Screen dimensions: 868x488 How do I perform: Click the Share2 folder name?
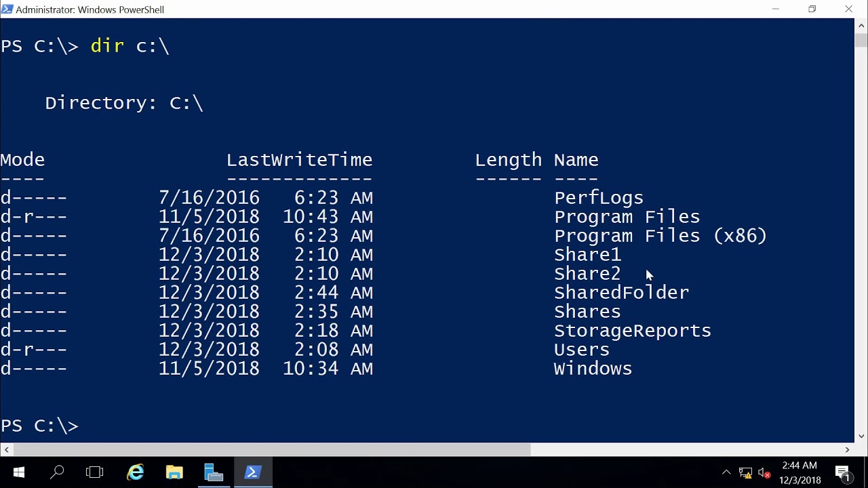pyautogui.click(x=587, y=274)
